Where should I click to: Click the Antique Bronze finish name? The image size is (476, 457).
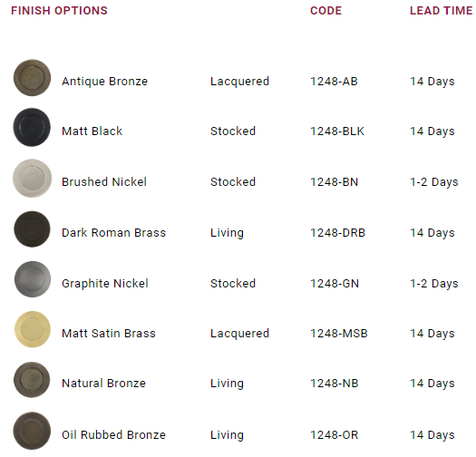tap(105, 82)
